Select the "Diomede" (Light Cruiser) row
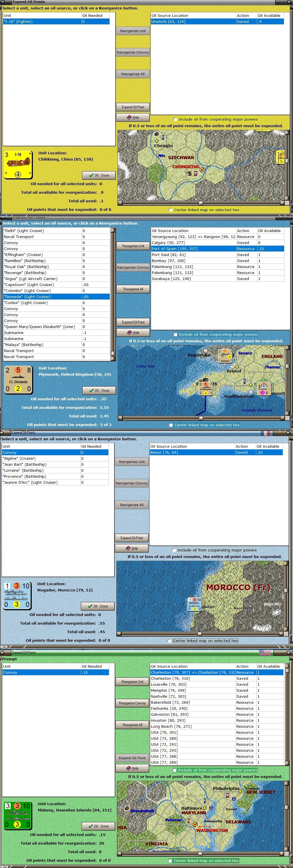 [56, 297]
